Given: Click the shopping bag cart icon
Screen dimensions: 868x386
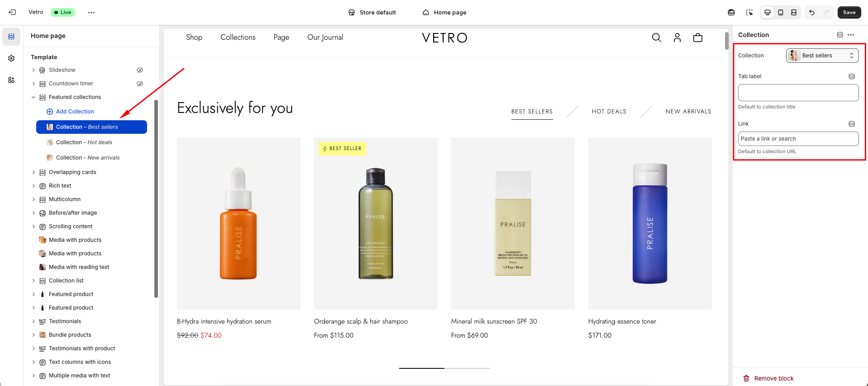Looking at the screenshot, I should [x=698, y=38].
